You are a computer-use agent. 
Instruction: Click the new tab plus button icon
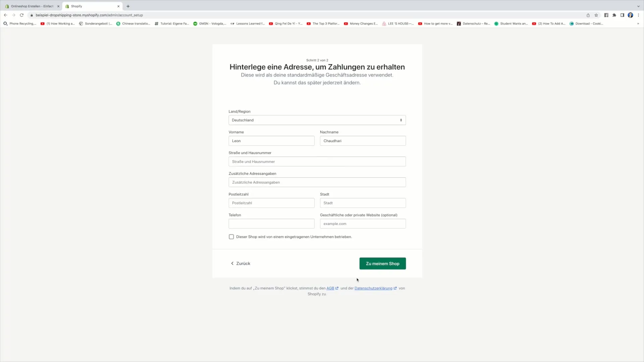click(x=128, y=6)
